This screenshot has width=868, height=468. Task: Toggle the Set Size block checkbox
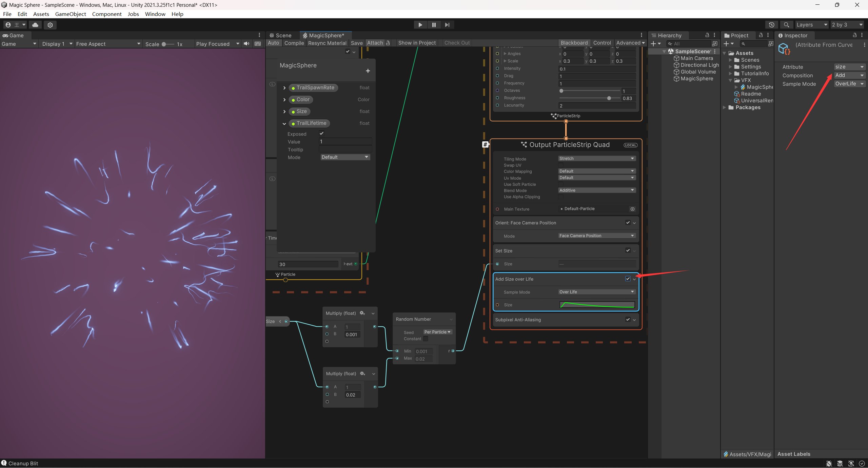tap(628, 250)
